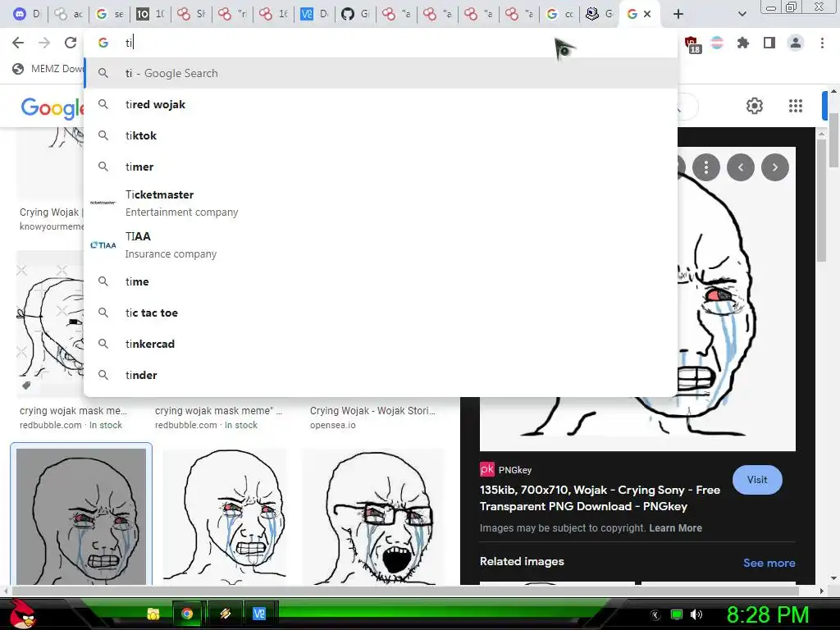Click the striped flag extension icon
Image resolution: width=840 pixels, height=630 pixels.
click(x=717, y=43)
